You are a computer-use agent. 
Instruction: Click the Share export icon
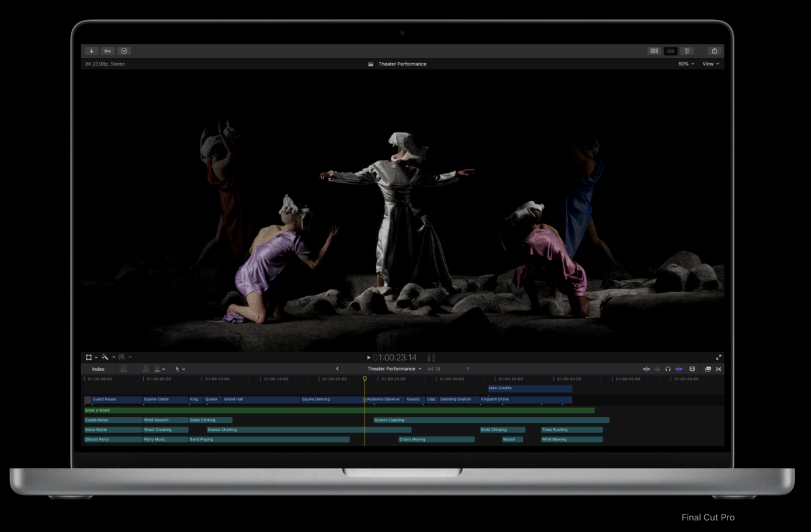coord(714,51)
